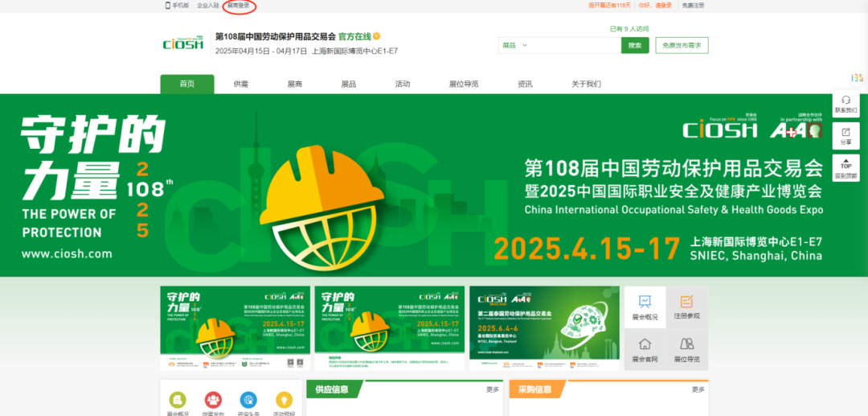
Task: Focus the search input field
Action: pos(575,45)
